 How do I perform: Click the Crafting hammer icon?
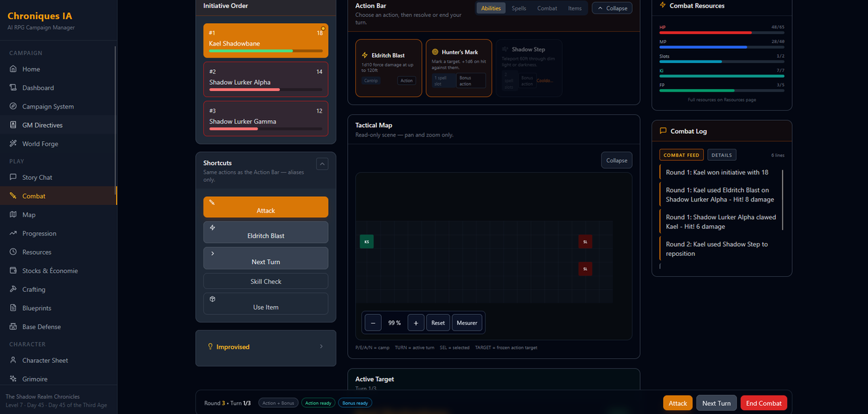click(x=14, y=289)
